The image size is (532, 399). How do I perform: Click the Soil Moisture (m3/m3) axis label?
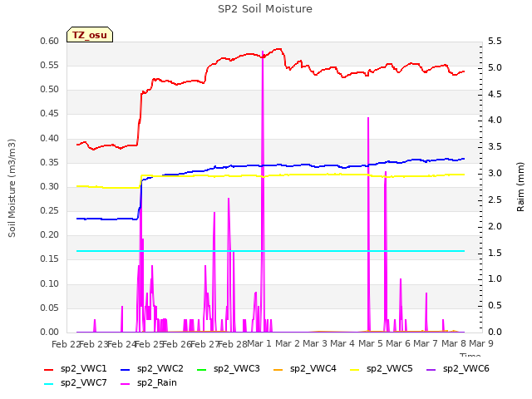(x=12, y=188)
